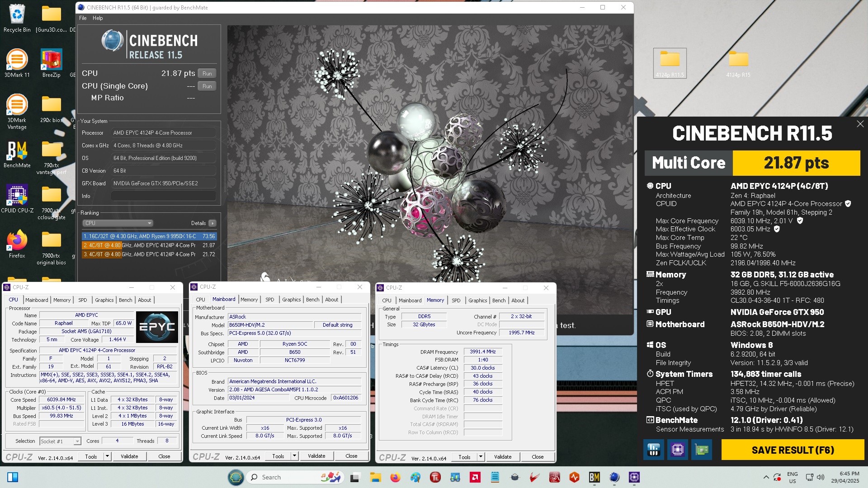Open SPD tab in right CPU-Z window
Image resolution: width=868 pixels, height=488 pixels.
click(x=456, y=300)
